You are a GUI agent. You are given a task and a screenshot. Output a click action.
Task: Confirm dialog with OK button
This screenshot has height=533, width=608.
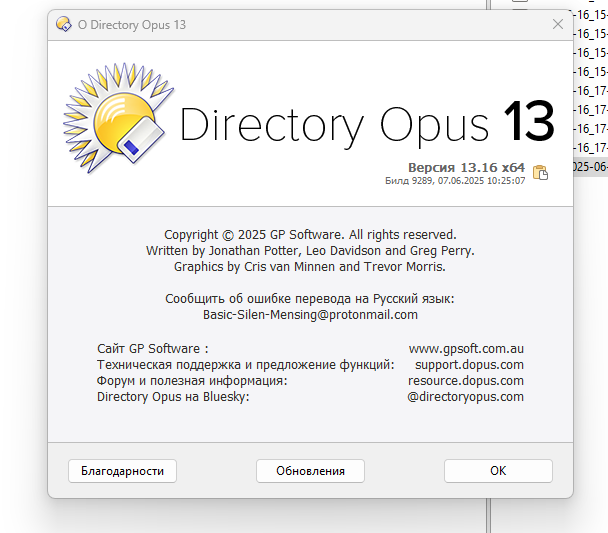[x=498, y=471]
